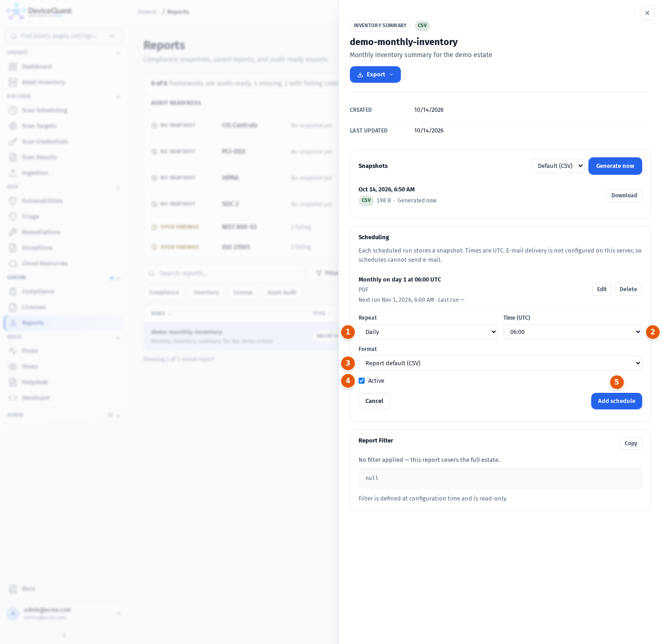Click the null filter code box
The height and width of the screenshot is (644, 662).
pos(500,478)
